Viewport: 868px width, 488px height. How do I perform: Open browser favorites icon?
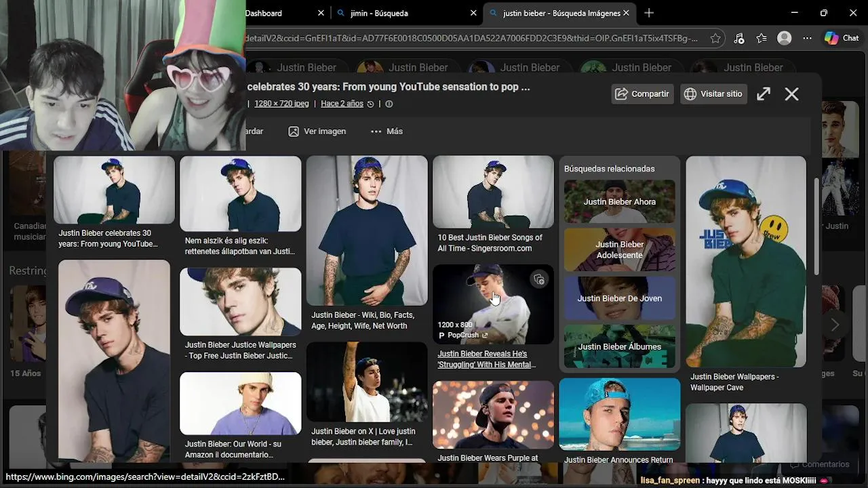click(762, 39)
